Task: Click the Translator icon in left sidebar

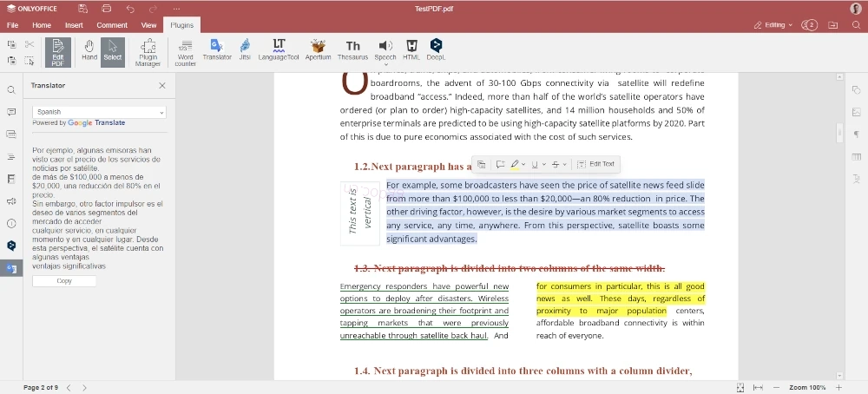Action: tap(11, 268)
